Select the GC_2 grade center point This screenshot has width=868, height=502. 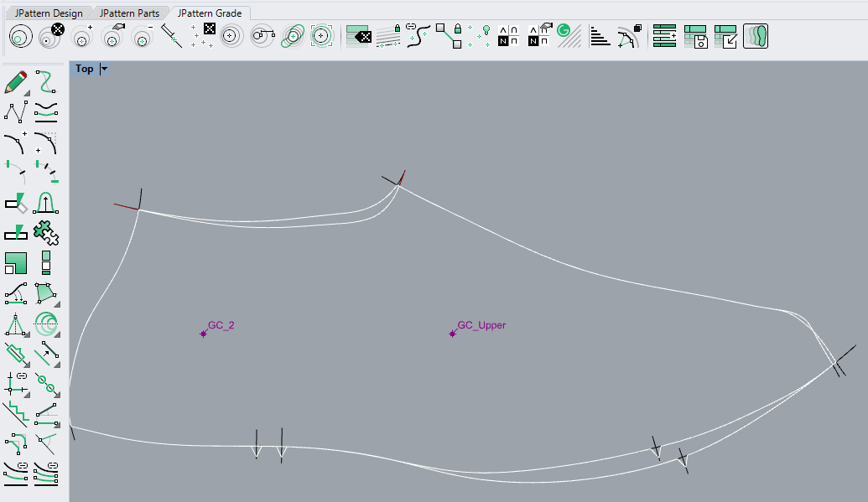203,334
